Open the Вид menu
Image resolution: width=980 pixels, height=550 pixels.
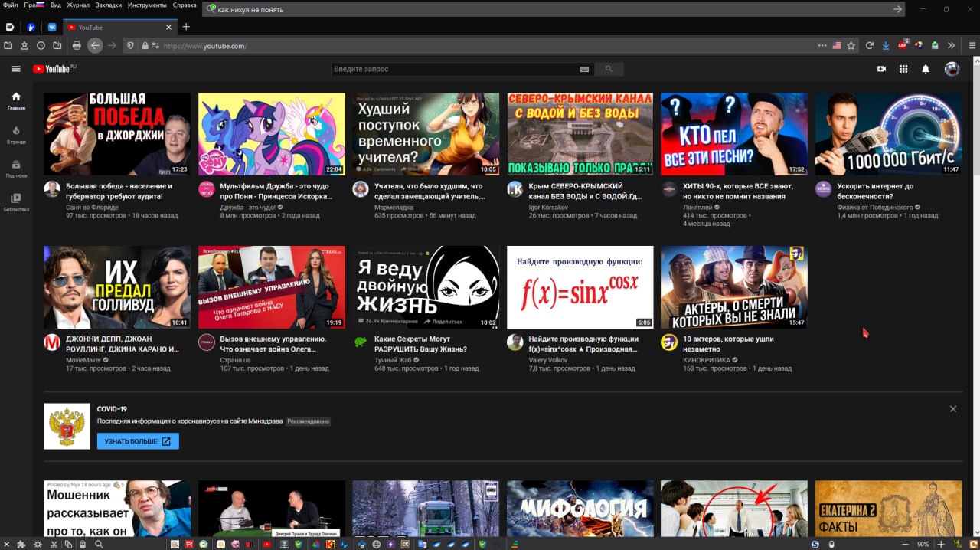56,5
